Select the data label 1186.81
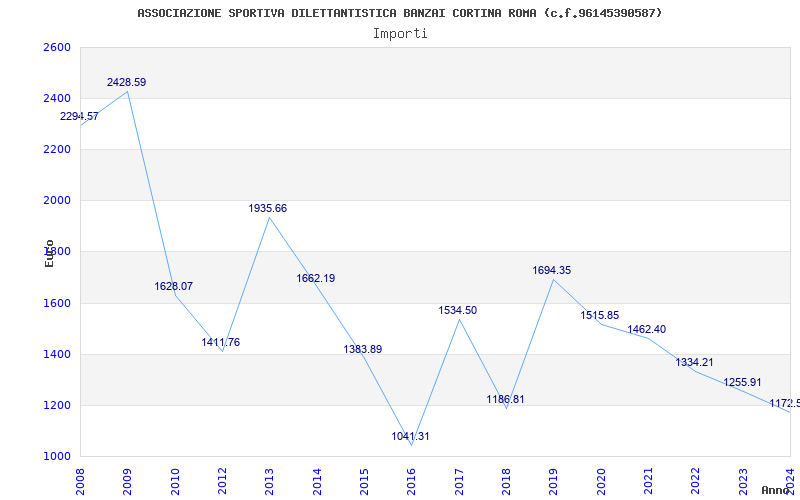 click(505, 399)
